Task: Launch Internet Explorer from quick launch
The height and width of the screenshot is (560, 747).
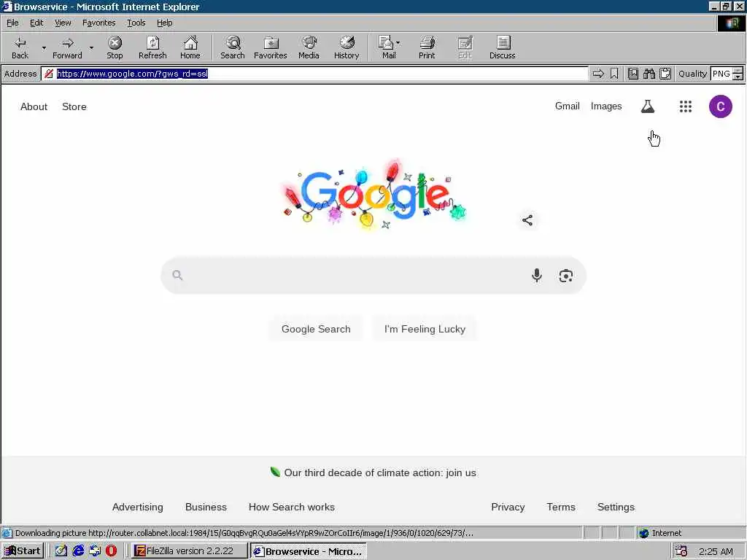Action: [x=79, y=551]
